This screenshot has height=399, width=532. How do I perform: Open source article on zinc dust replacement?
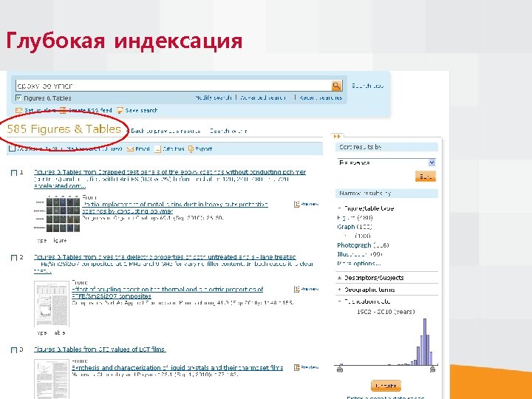point(175,208)
